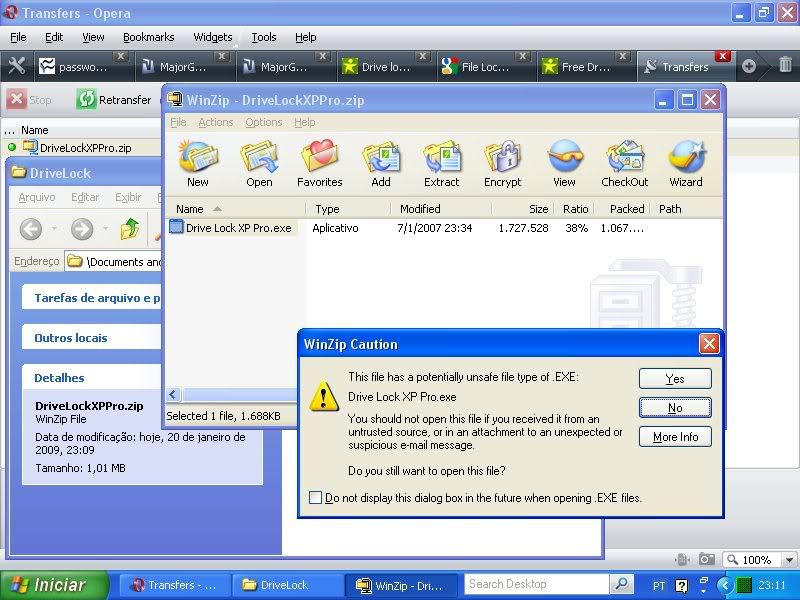Image resolution: width=800 pixels, height=600 pixels.
Task: Open Opera Tools menu
Action: 264,37
